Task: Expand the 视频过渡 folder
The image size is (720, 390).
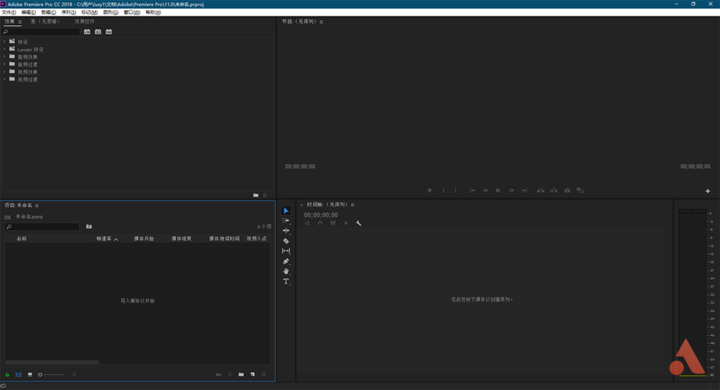Action: coord(5,79)
